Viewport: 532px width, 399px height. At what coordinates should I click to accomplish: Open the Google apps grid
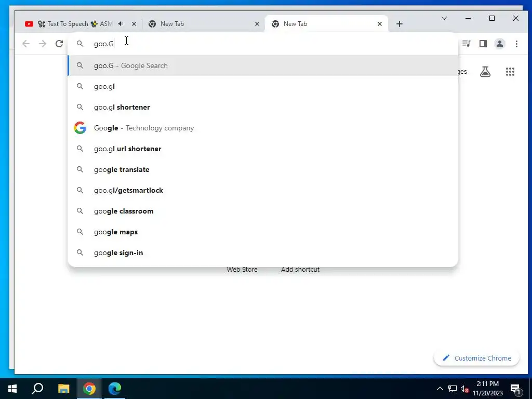click(510, 72)
